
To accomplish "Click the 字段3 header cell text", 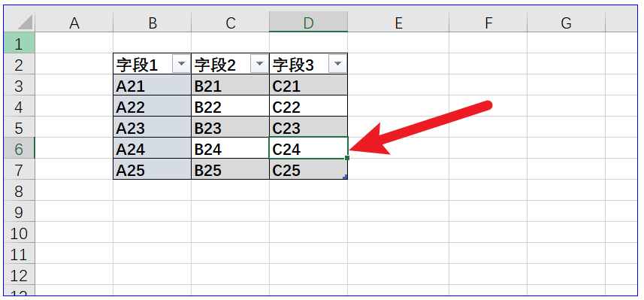I will coord(294,65).
